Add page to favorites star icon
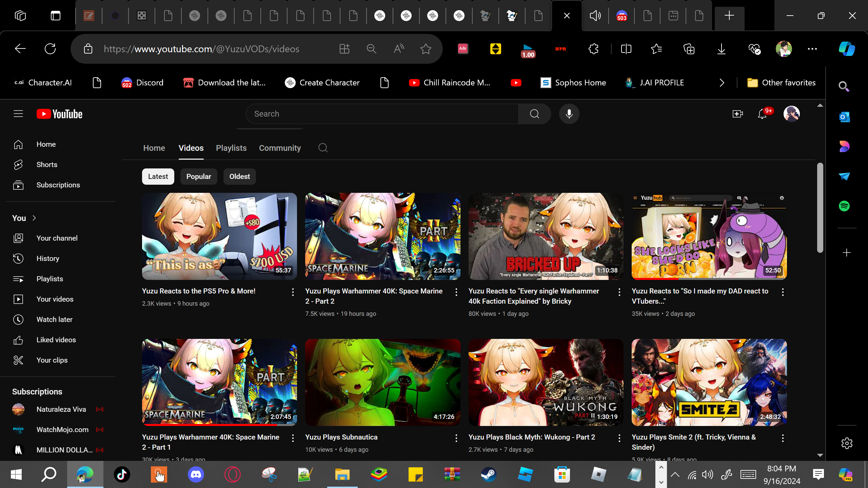The height and width of the screenshot is (488, 868). pos(426,49)
